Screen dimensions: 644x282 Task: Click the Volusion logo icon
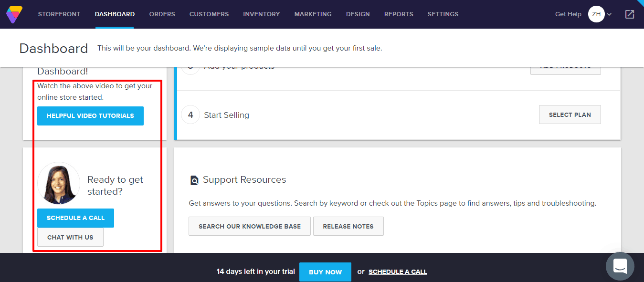pos(14,14)
